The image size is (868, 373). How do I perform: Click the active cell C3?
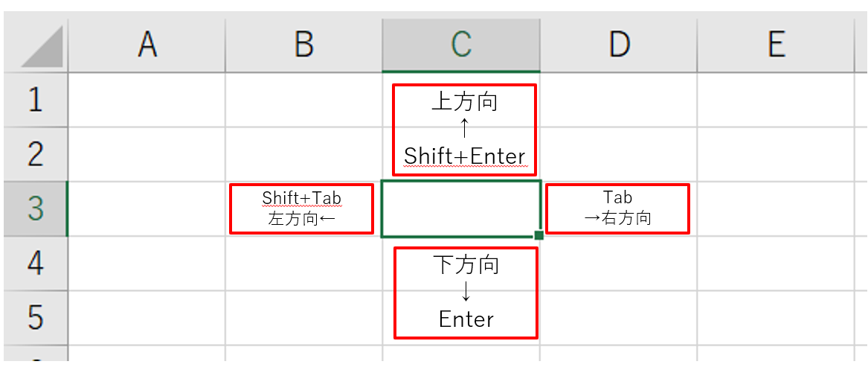click(461, 209)
